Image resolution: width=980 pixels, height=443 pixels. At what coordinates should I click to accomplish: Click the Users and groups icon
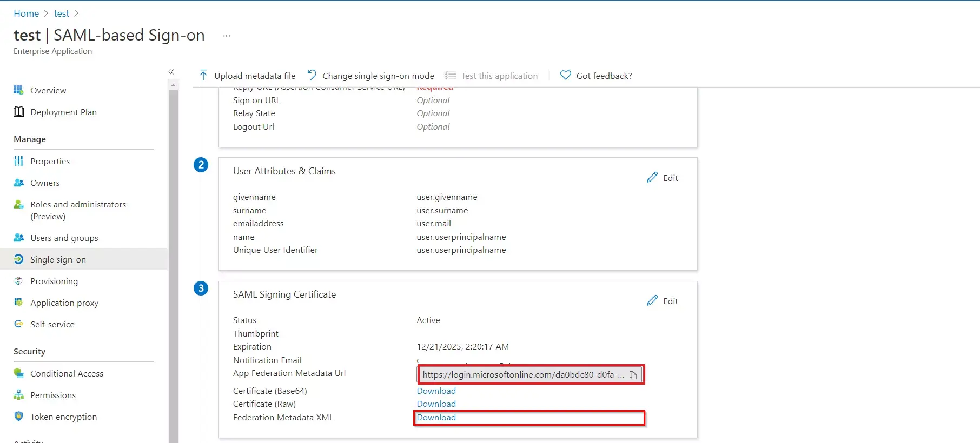click(18, 238)
